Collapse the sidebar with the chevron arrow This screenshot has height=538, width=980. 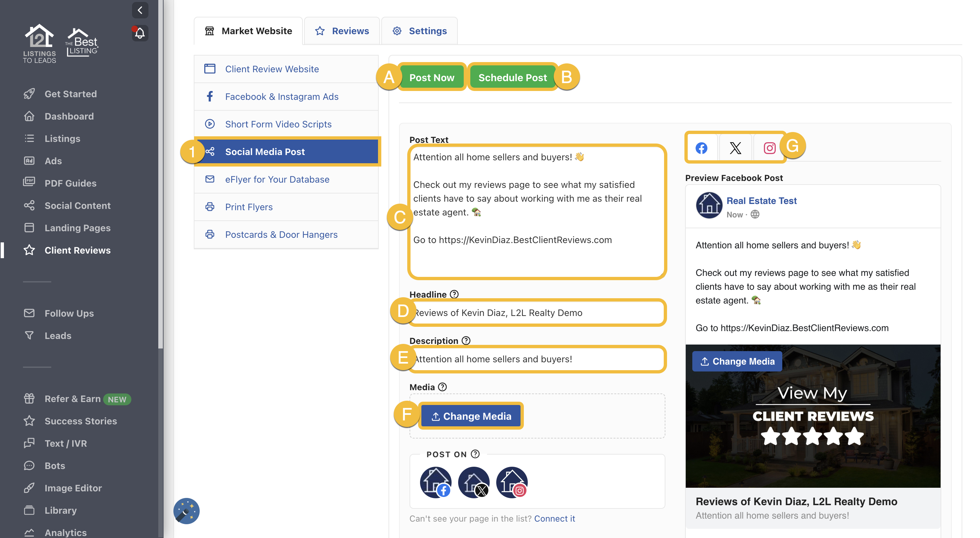tap(140, 10)
